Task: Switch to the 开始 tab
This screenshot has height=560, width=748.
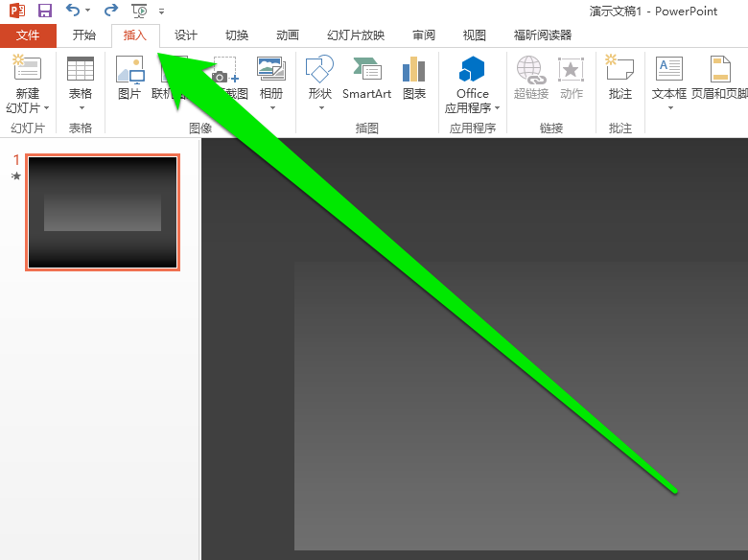Action: click(x=84, y=35)
